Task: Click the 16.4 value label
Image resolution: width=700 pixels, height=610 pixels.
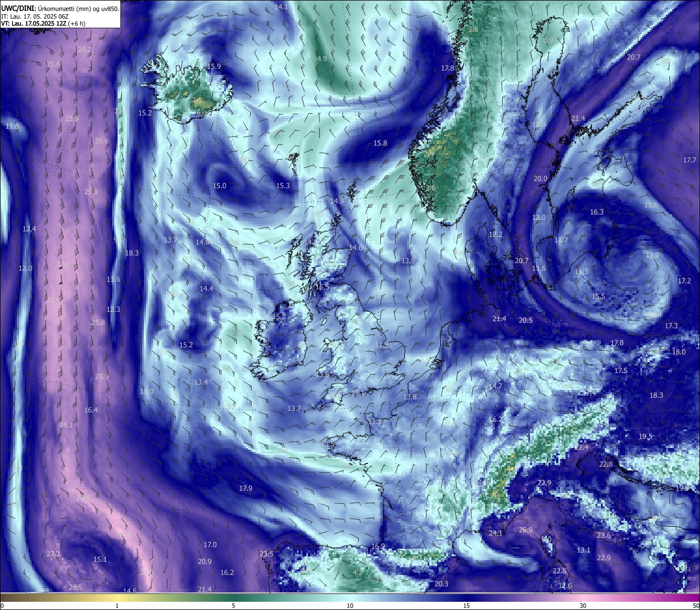Action: (x=91, y=410)
